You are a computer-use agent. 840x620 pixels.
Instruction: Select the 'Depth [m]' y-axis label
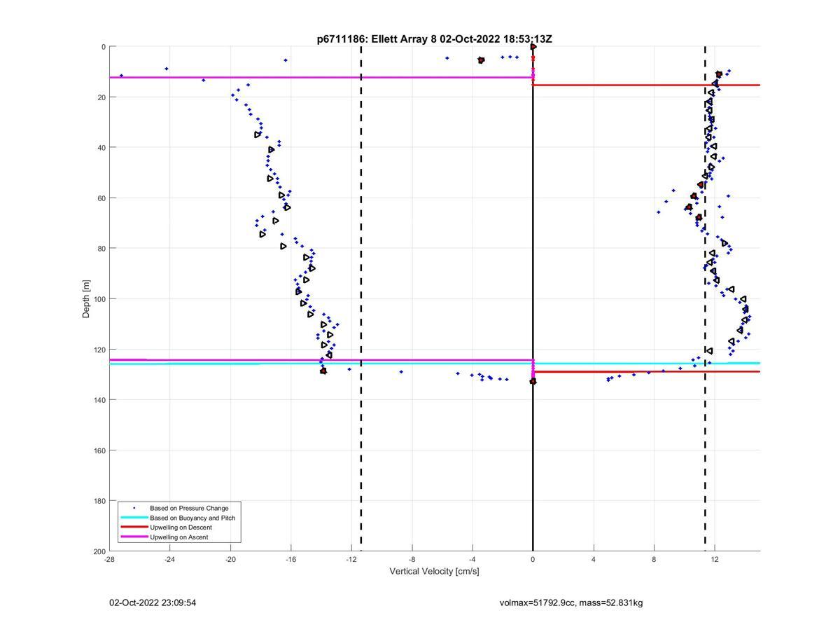87,299
